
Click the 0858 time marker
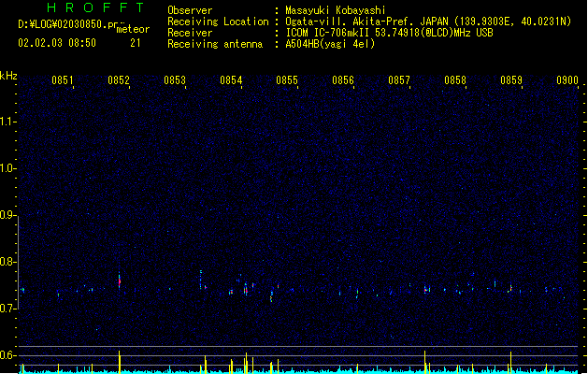455,80
